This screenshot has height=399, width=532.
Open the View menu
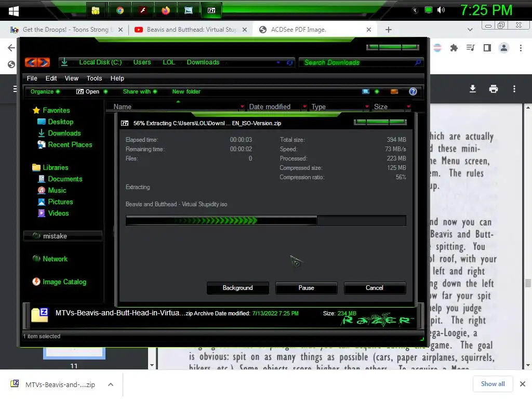tap(72, 78)
